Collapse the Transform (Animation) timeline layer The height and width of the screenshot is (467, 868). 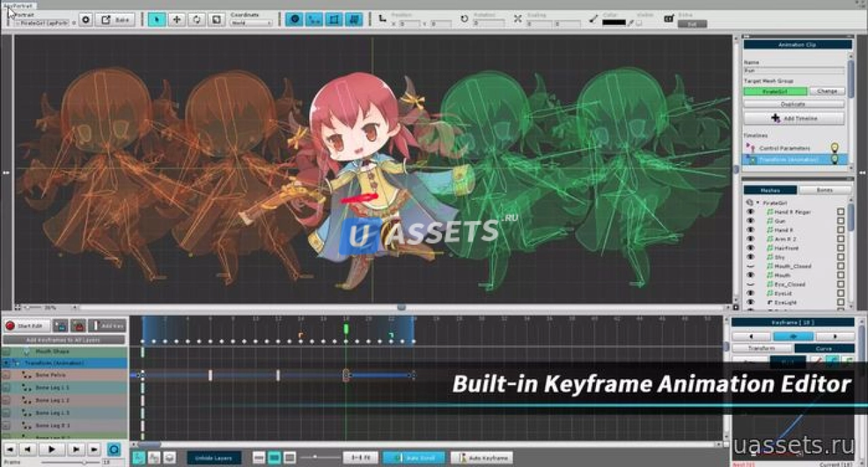(x=6, y=363)
